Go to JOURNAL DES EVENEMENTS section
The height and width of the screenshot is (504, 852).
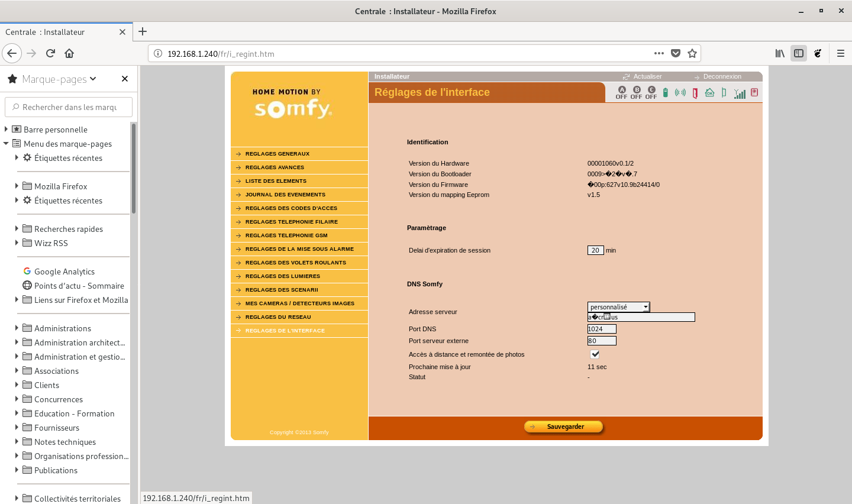[285, 195]
